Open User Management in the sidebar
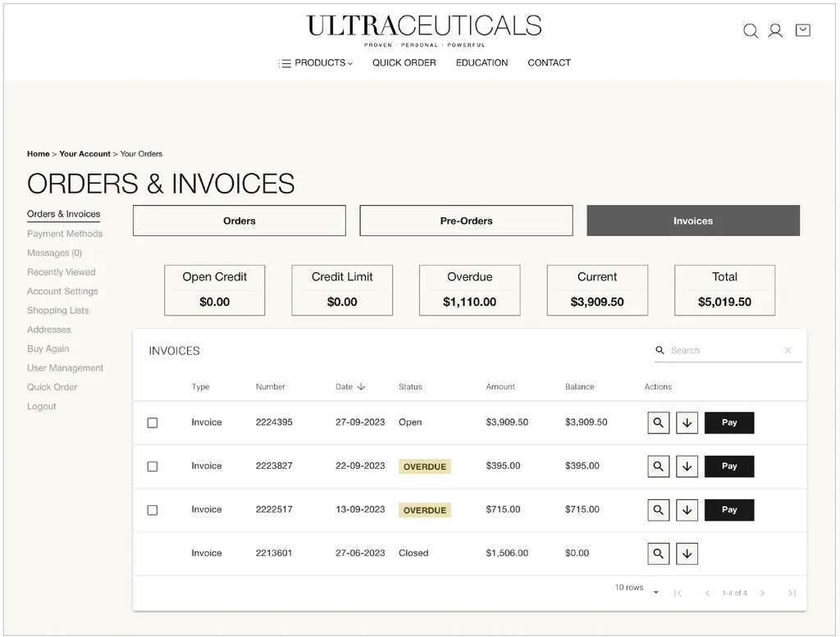 point(66,368)
